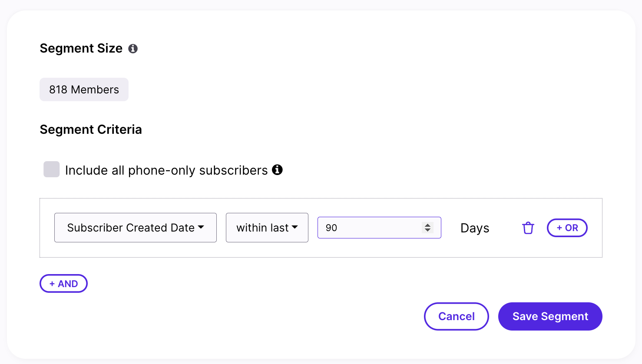This screenshot has width=642, height=364.
Task: Click the 'Include all phone-only subscribers' label
Action: [166, 170]
